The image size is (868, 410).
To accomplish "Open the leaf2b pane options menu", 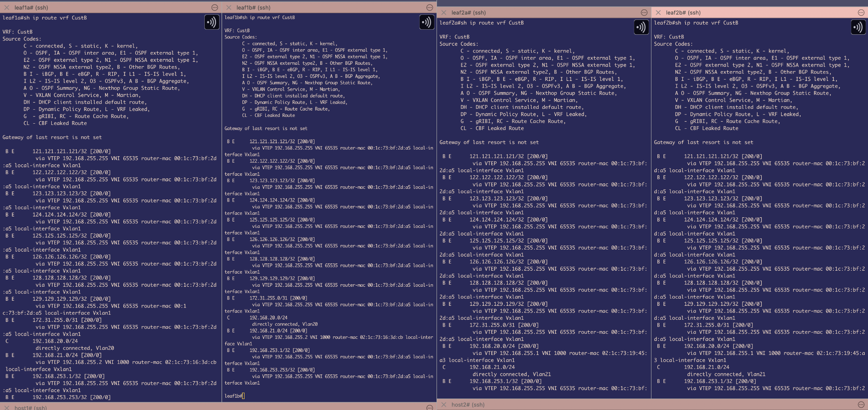I will [x=861, y=13].
